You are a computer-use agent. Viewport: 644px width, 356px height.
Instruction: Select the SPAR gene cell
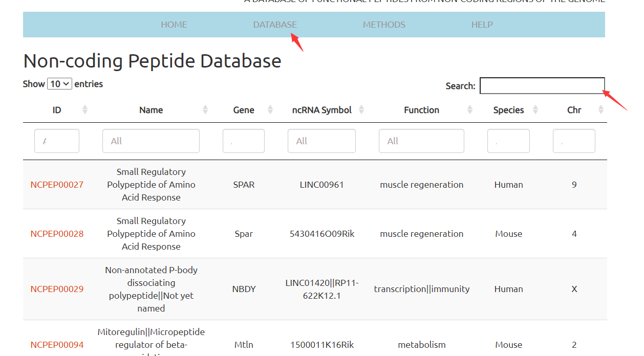(244, 185)
